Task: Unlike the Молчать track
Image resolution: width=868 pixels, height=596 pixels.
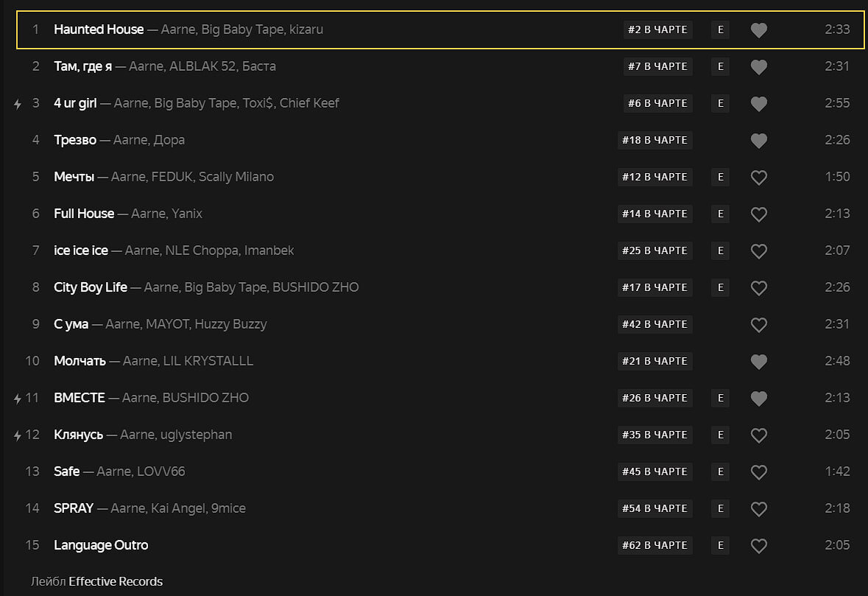Action: coord(758,361)
